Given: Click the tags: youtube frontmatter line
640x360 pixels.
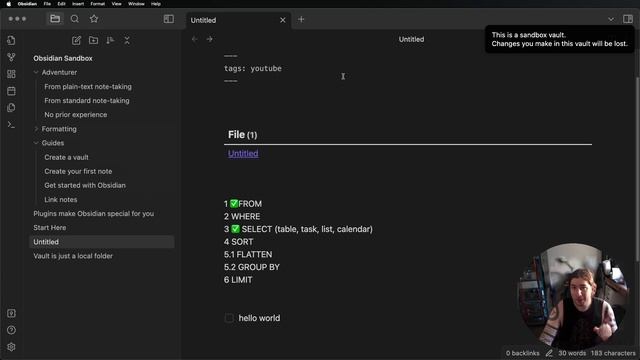Looking at the screenshot, I should click(x=253, y=69).
